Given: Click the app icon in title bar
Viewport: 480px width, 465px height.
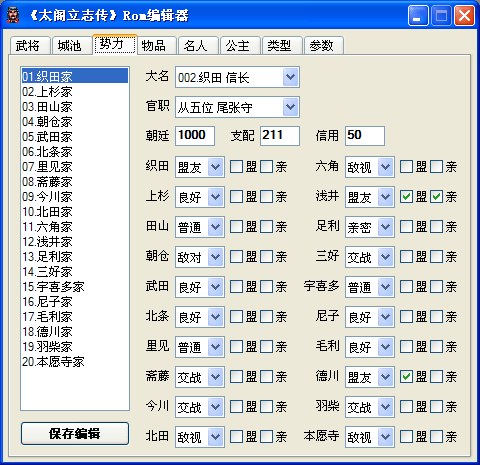Looking at the screenshot, I should pos(13,15).
